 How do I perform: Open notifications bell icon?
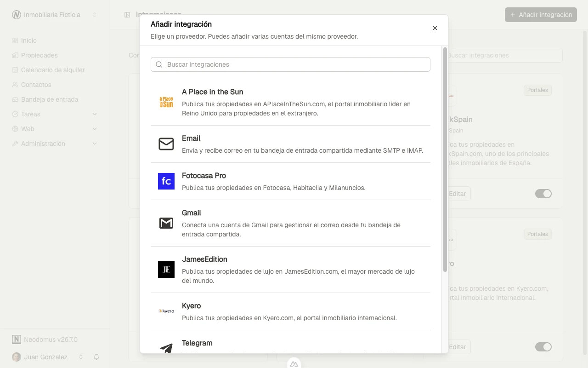[x=96, y=357]
